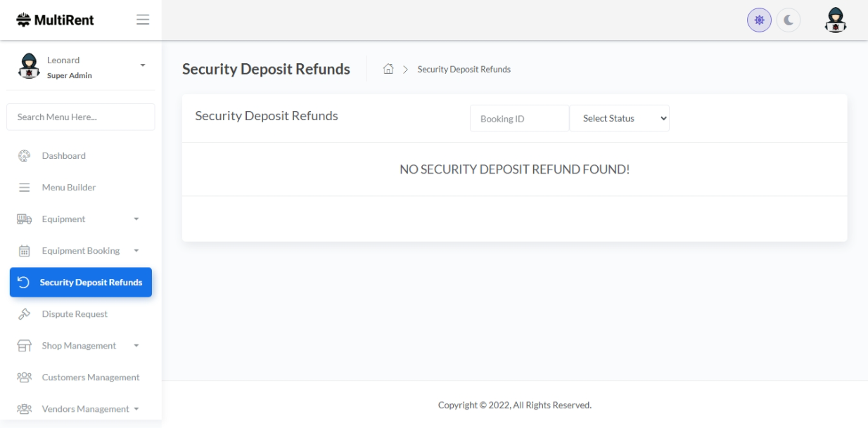Click the Dispute Request gavel icon

pos(24,314)
